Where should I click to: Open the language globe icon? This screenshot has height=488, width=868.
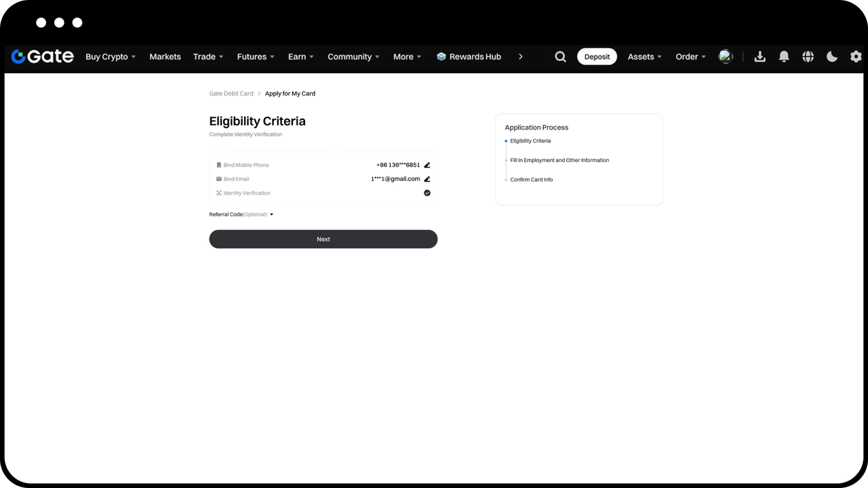click(808, 57)
